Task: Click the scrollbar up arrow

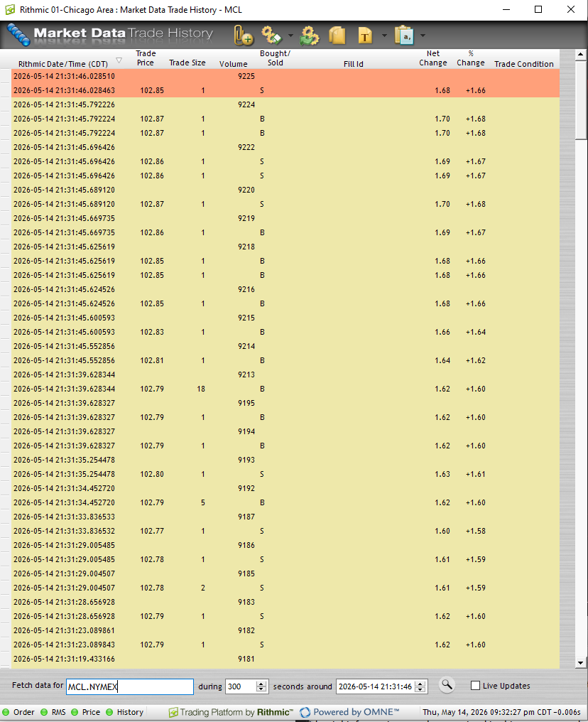Action: (581, 55)
